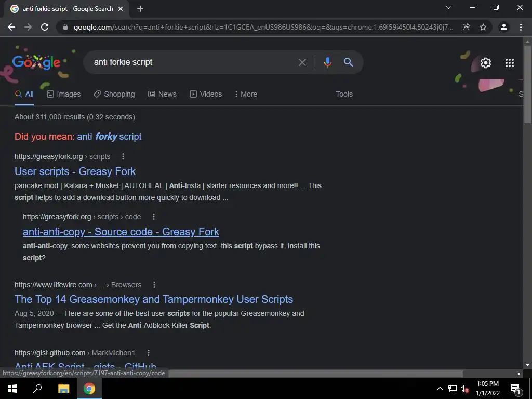Switch to the Shopping tab
Image resolution: width=532 pixels, height=399 pixels.
(x=114, y=95)
